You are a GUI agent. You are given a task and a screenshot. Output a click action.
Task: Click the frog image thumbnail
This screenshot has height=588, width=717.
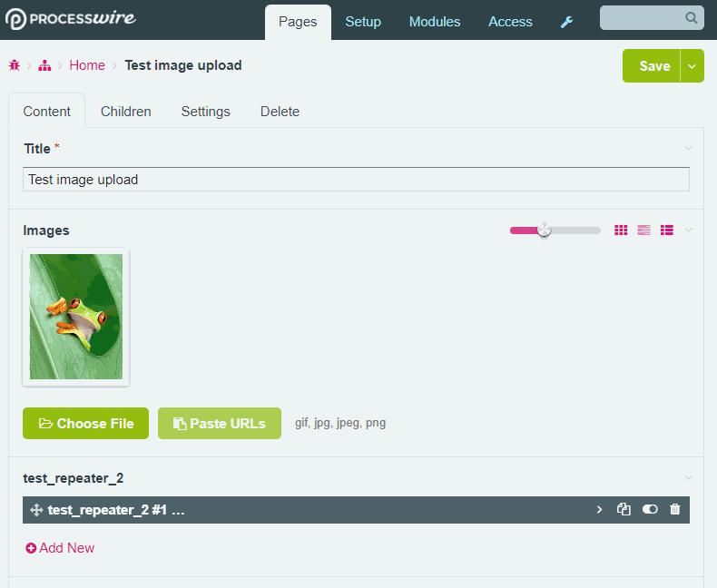coord(76,317)
